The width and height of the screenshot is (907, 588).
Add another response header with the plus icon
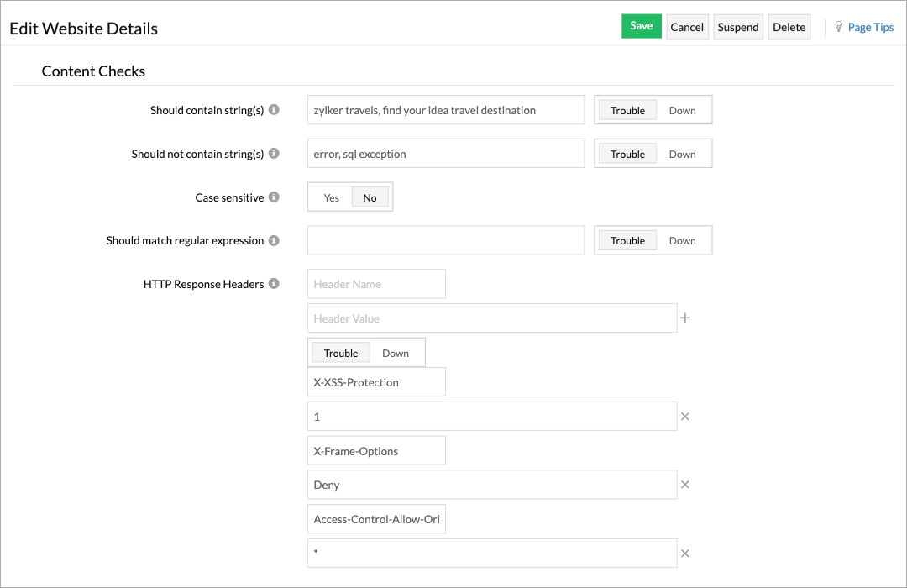(685, 318)
